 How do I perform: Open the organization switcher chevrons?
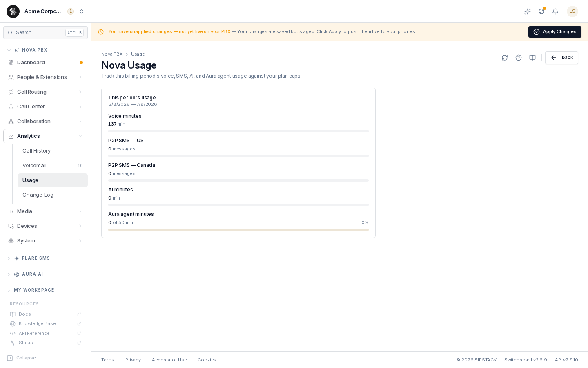[x=82, y=11]
